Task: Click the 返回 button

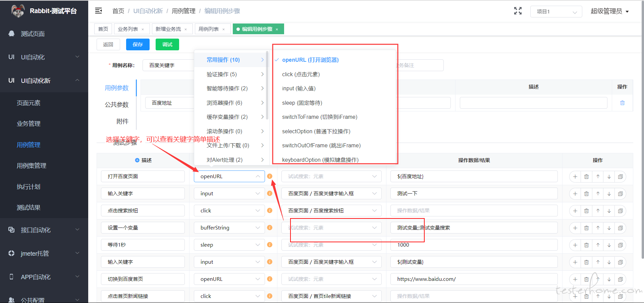Action: (108, 44)
